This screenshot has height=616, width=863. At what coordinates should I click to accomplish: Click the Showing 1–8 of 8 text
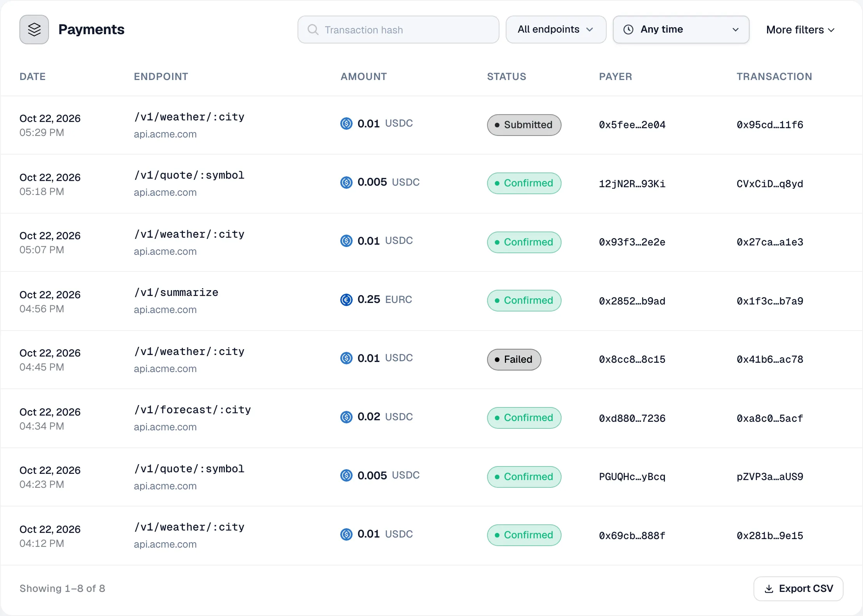pos(62,588)
